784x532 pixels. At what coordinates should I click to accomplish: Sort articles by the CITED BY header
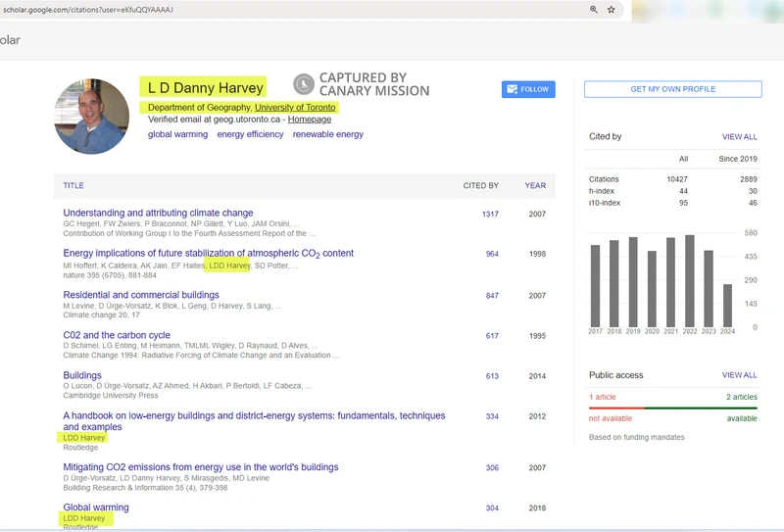(480, 185)
